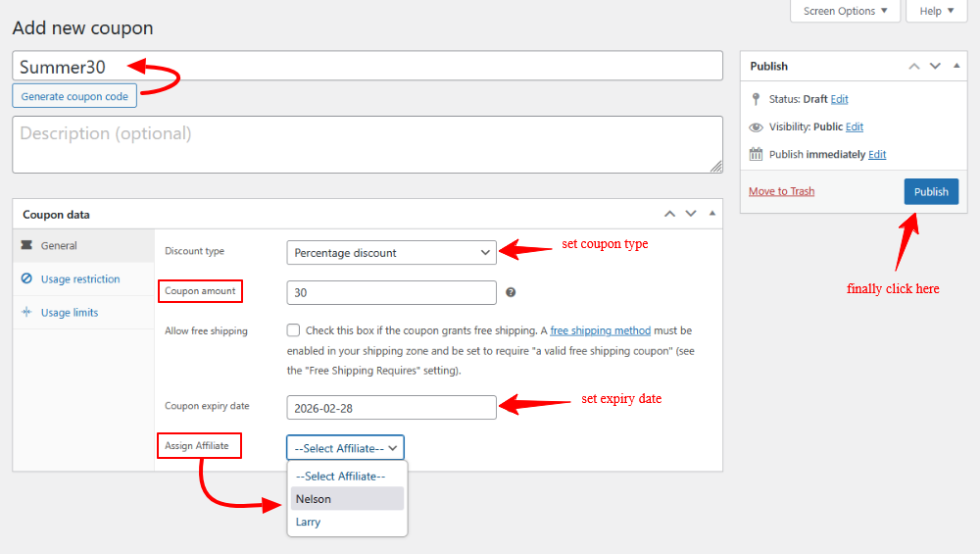Screen dimensions: 980x554
Task: Click move-up arrow in Coupon data header
Action: pos(669,214)
